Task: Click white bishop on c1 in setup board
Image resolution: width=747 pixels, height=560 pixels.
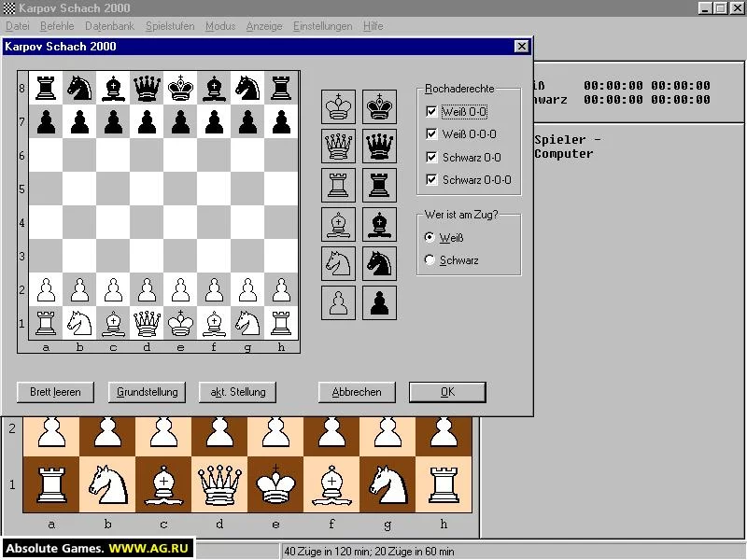Action: click(113, 323)
